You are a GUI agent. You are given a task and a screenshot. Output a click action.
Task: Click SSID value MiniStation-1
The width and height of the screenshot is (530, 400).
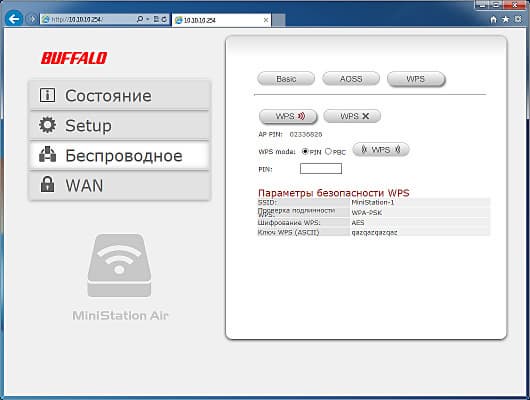click(x=373, y=203)
